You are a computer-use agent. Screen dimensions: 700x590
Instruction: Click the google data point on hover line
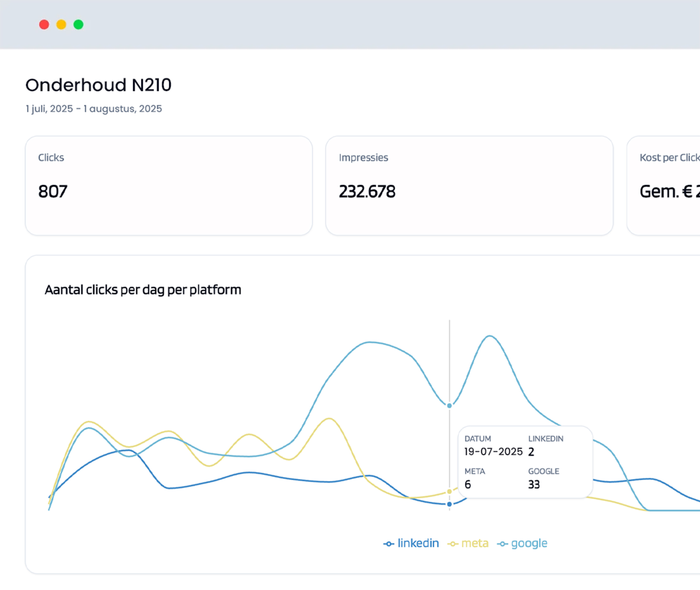click(x=449, y=405)
